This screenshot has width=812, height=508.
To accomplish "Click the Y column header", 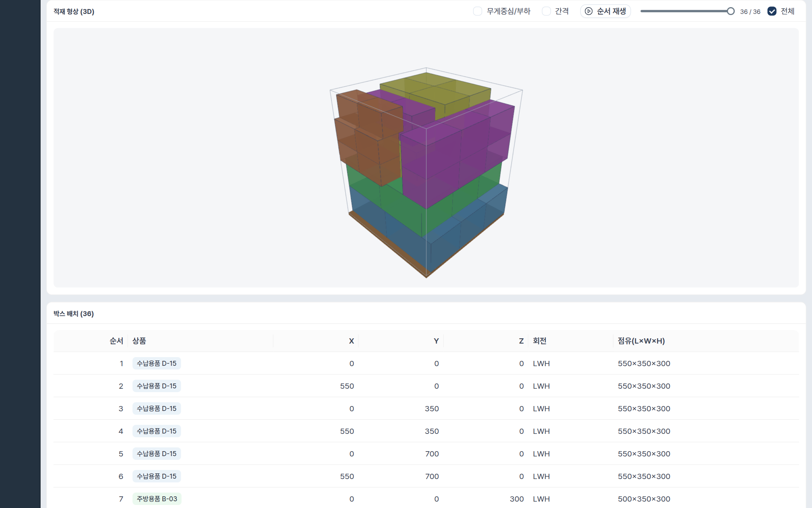I will click(x=436, y=341).
